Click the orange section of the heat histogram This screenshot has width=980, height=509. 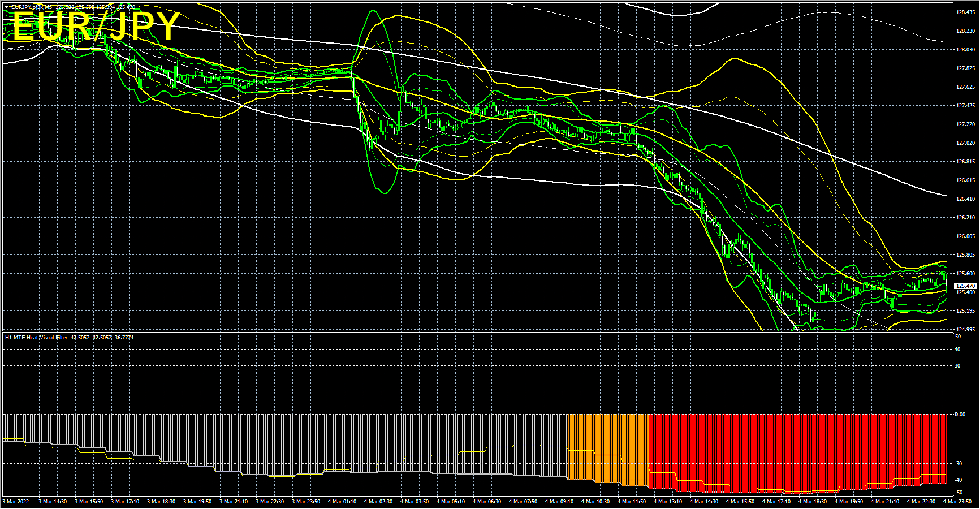(x=608, y=450)
